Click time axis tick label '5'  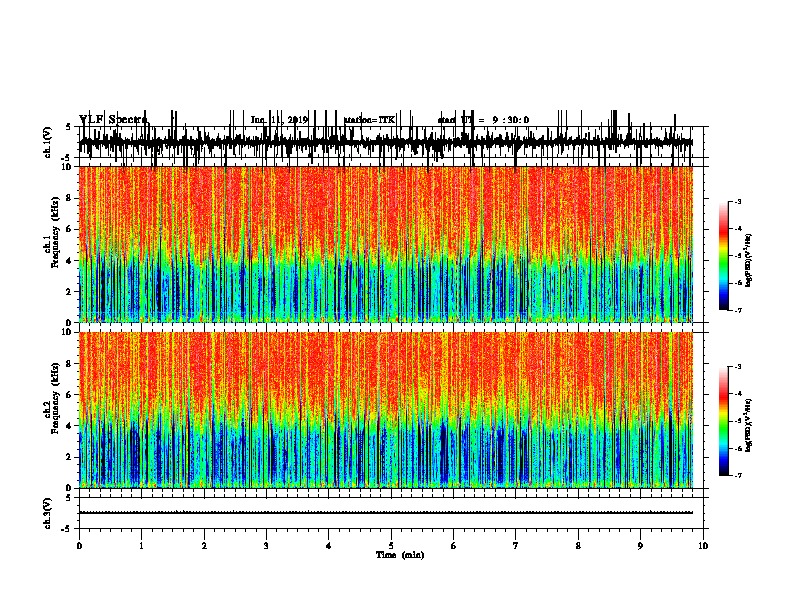tap(391, 546)
